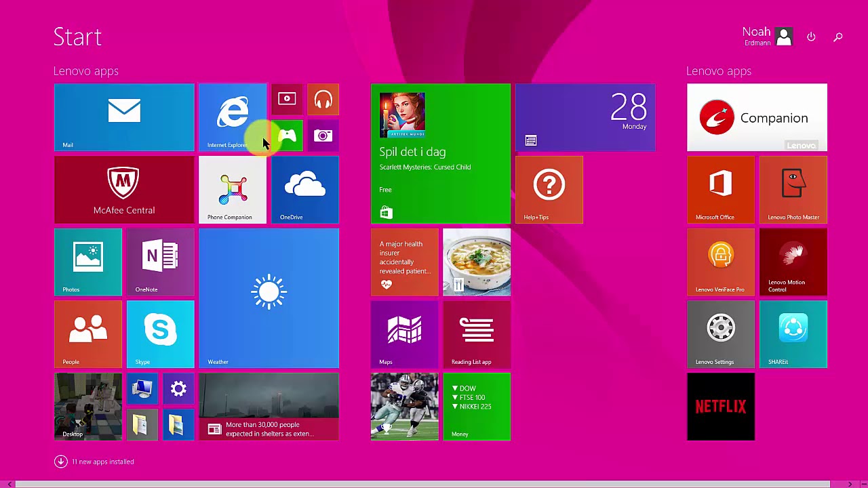Viewport: 868px width, 488px height.
Task: Launch OneNote tile
Action: (161, 262)
